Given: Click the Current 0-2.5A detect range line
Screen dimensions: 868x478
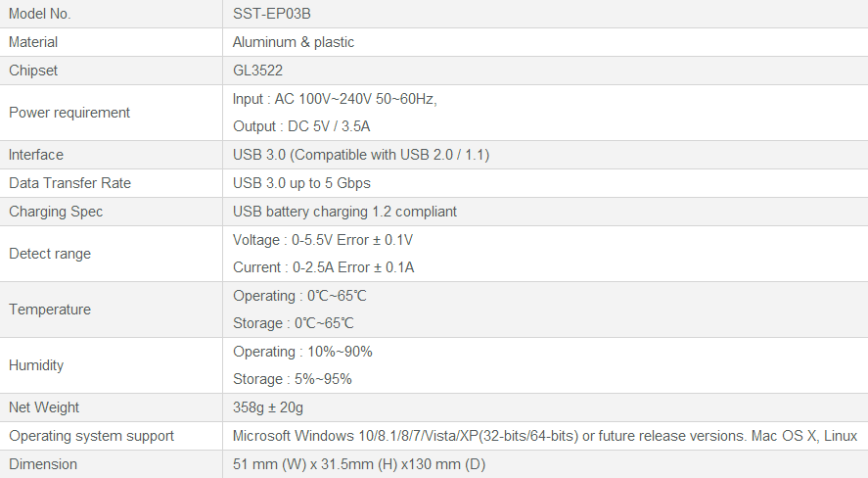Looking at the screenshot, I should [323, 267].
